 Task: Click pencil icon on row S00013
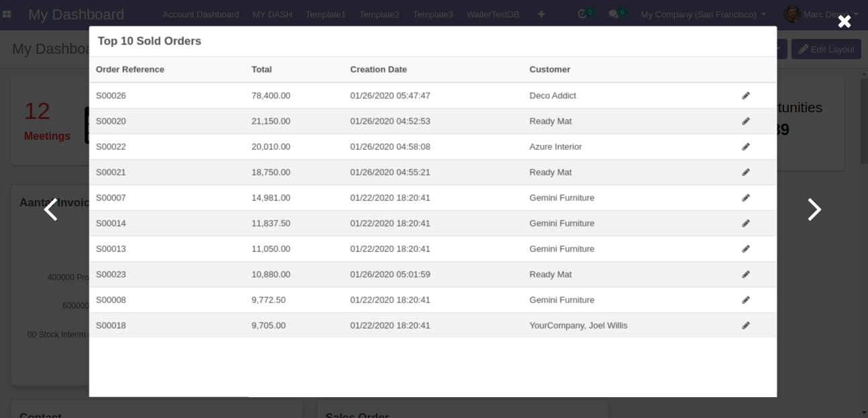click(x=745, y=249)
